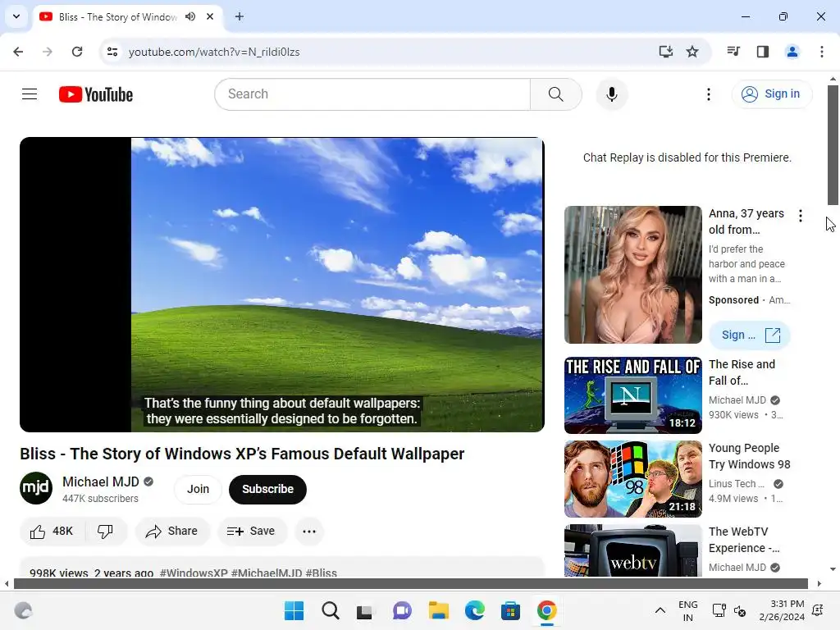Share this video
Screen dimensions: 840x630
(x=172, y=531)
